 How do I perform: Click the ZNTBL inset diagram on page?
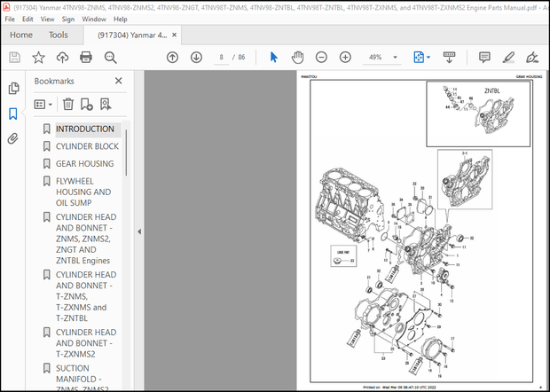[x=478, y=114]
